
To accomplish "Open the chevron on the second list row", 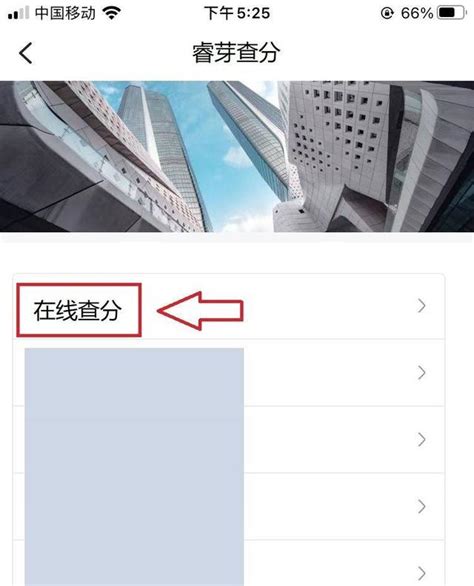I will (422, 373).
